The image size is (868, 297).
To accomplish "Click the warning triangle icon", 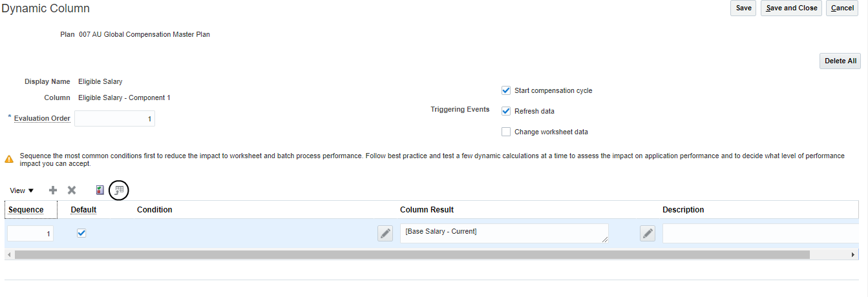I will pos(9,159).
